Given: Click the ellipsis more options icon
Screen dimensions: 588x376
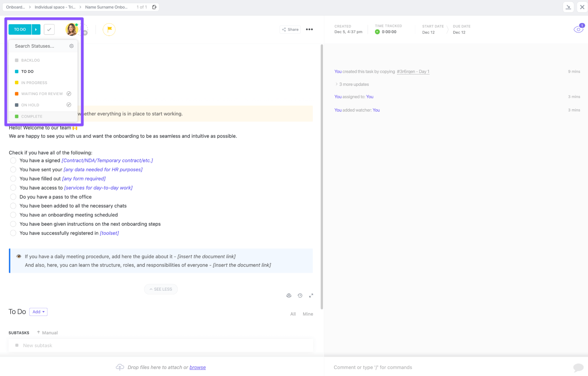Looking at the screenshot, I should click(309, 29).
